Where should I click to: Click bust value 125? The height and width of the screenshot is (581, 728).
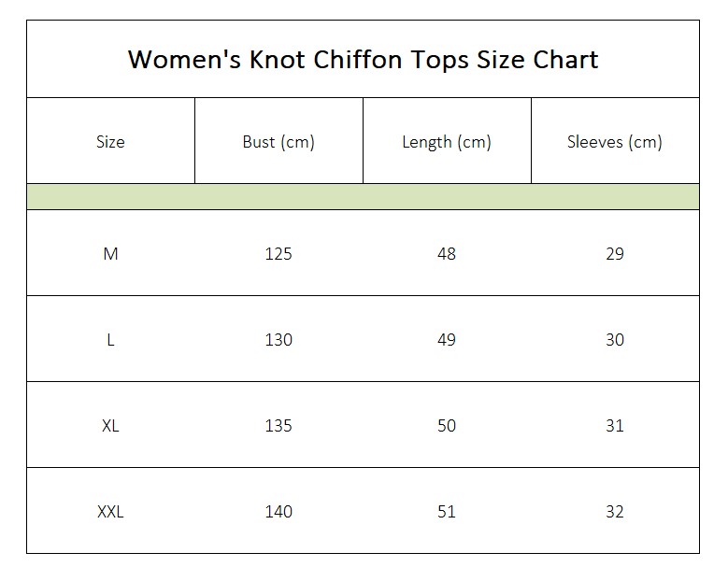(278, 254)
